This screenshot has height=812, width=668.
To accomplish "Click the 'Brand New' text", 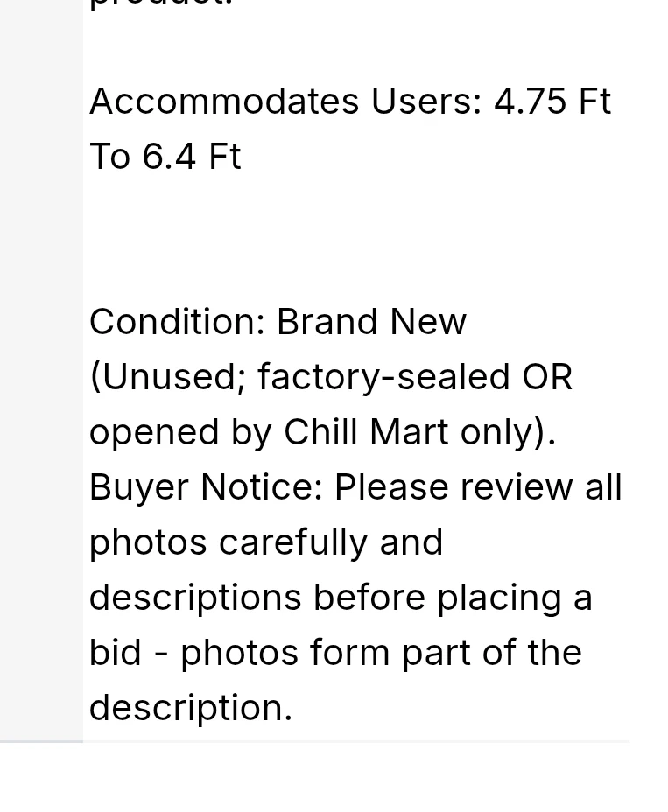I will [x=371, y=322].
